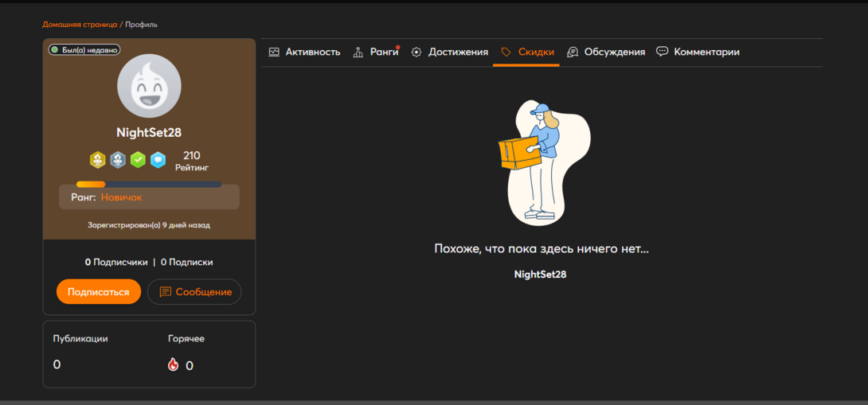Screen dimensions: 868x405
Task: Click the rank progress bar
Action: click(149, 184)
